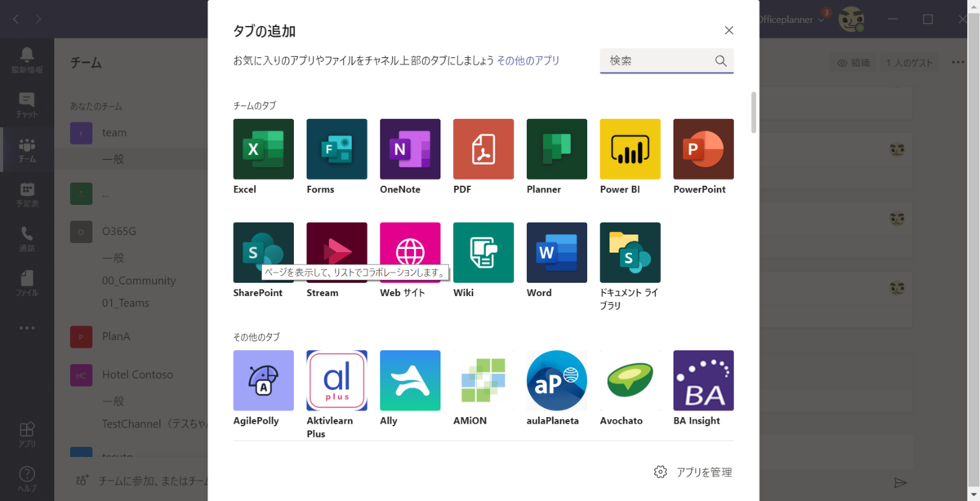Screen dimensions: 980x501
Task: Add the Word tab app
Action: [x=557, y=253]
